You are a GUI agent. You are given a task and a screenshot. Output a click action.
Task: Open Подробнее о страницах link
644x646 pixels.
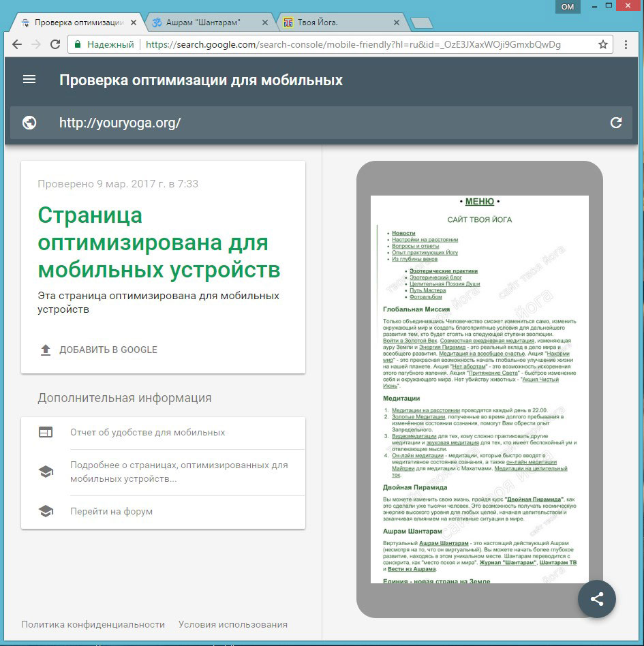pyautogui.click(x=179, y=472)
